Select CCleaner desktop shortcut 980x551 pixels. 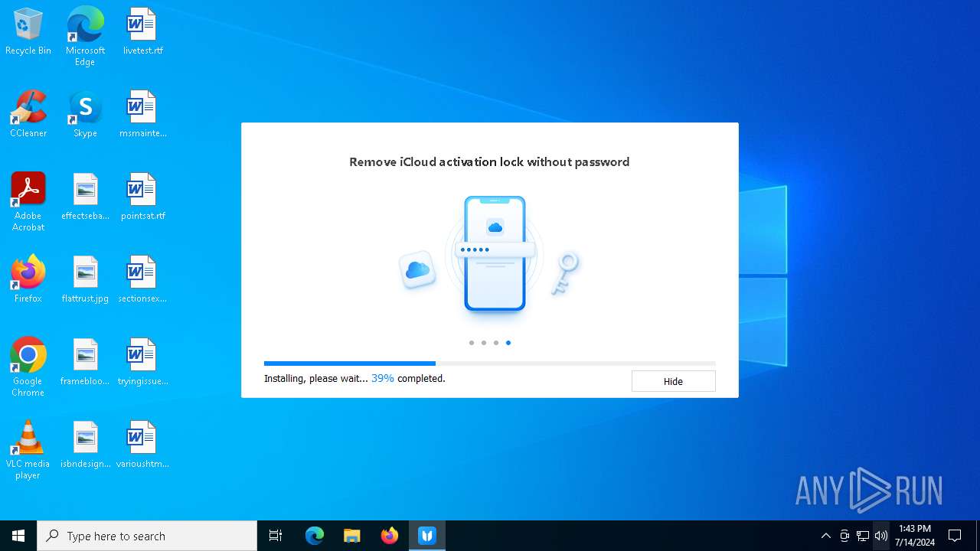28,115
